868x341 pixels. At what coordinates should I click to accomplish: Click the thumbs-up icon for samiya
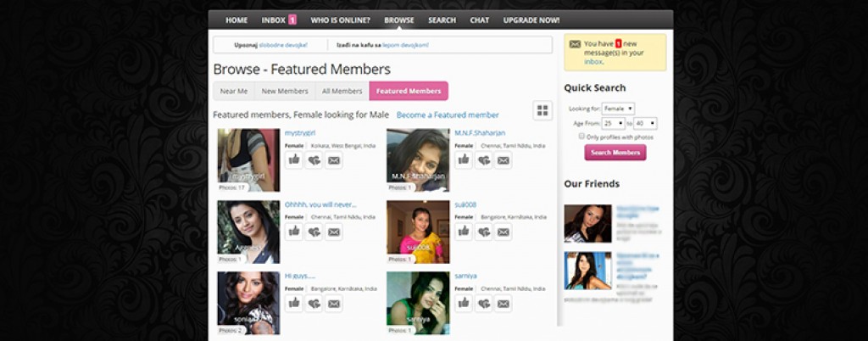pyautogui.click(x=464, y=303)
